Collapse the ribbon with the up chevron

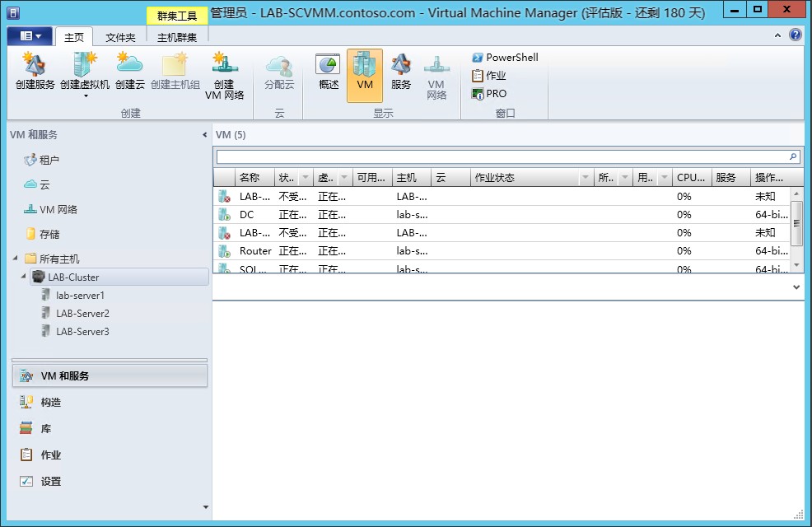click(777, 35)
